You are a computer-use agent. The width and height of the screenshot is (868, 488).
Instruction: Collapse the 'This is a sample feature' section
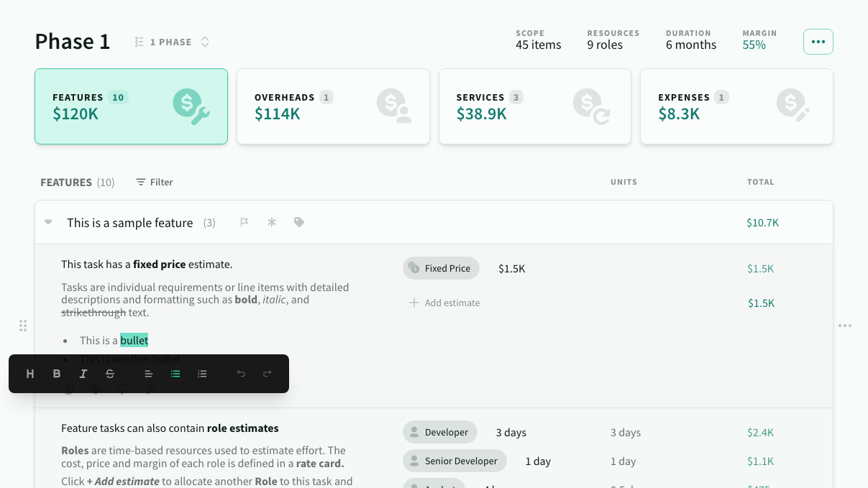[48, 222]
